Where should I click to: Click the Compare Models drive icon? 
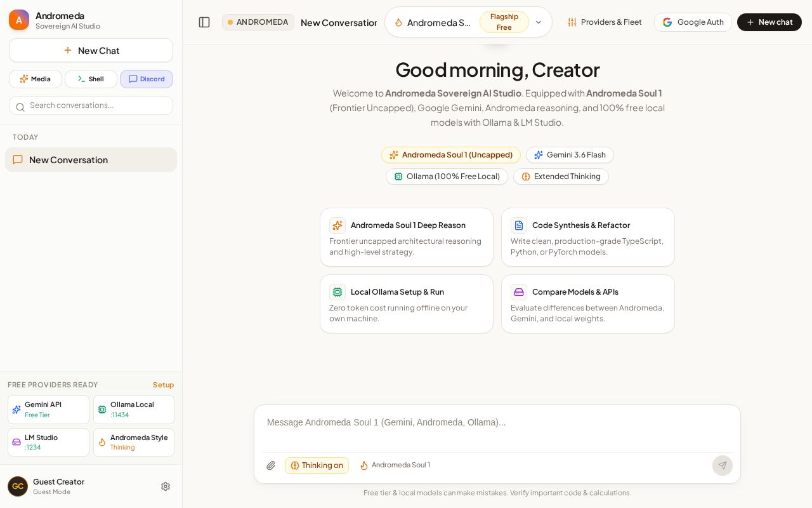pos(519,292)
